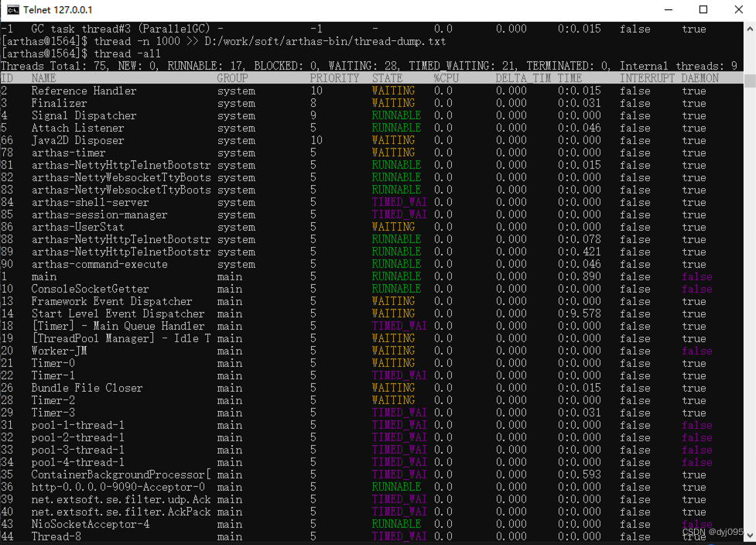Viewport: 756px width, 545px height.
Task: Click the 'arthas-timer' thread name
Action: [68, 153]
